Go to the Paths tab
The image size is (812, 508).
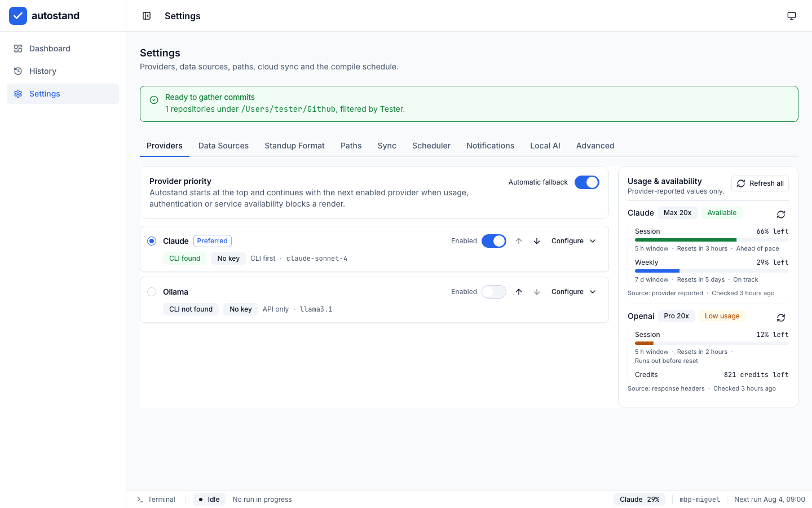click(351, 146)
